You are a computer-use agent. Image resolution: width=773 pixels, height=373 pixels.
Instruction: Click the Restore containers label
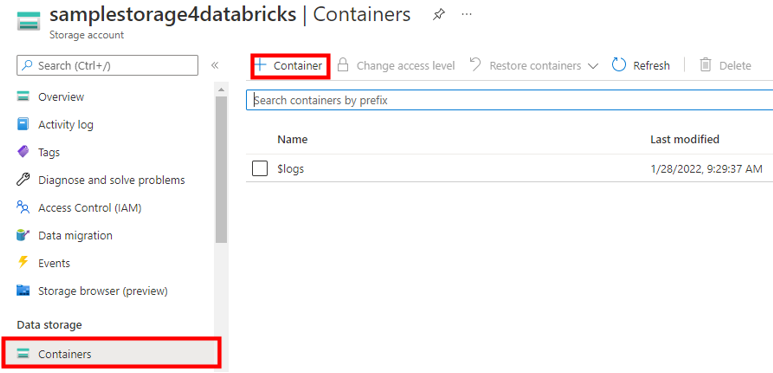pos(535,66)
